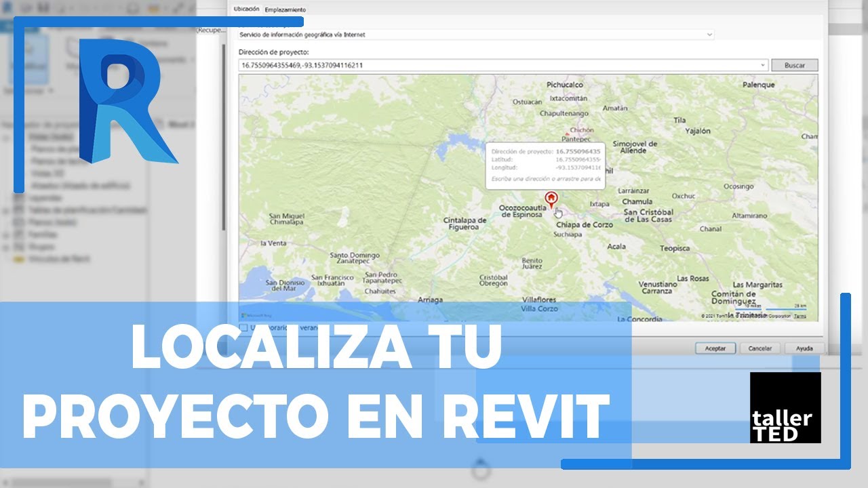
Task: Click the tooltip address hint text
Action: (x=546, y=179)
